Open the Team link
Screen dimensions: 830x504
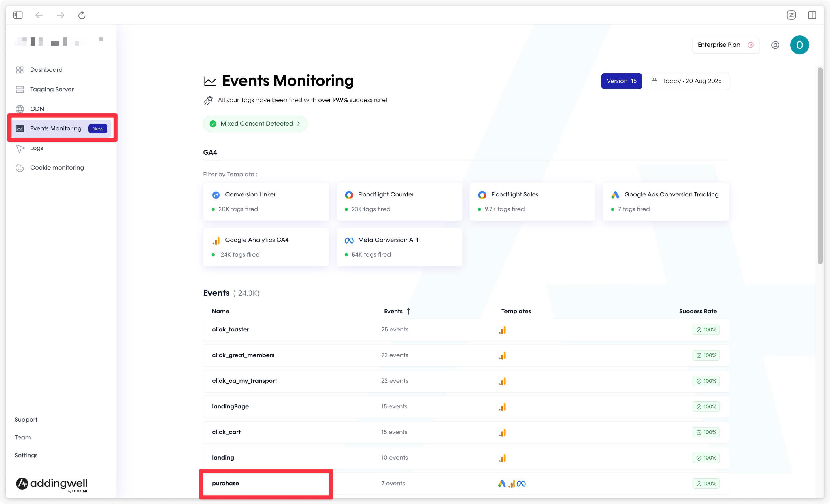point(22,438)
